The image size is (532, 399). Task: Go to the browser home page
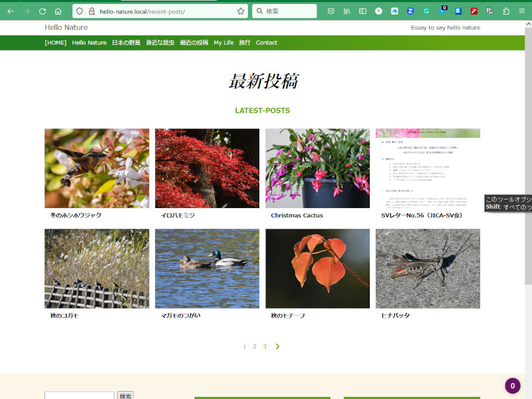click(59, 11)
